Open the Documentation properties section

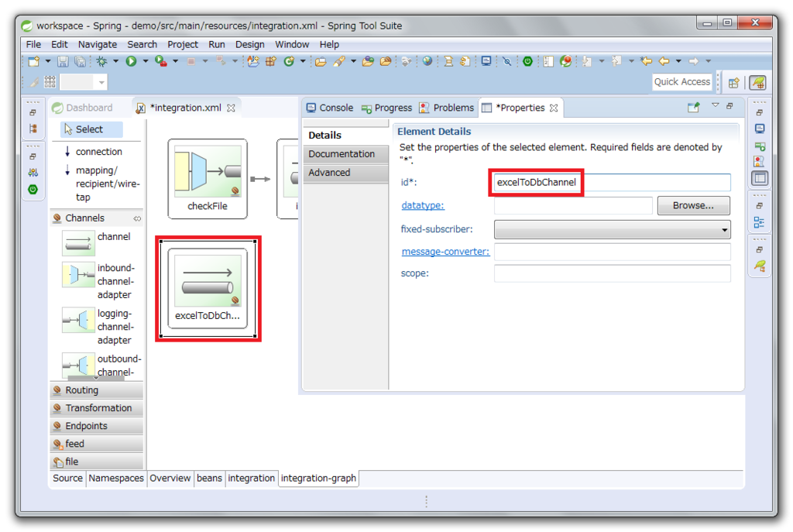(x=345, y=154)
